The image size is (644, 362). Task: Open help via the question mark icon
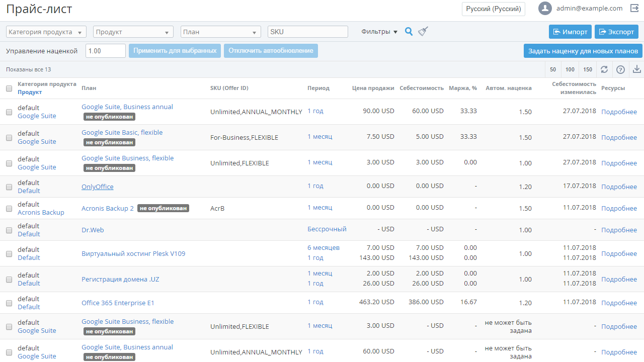(x=620, y=69)
